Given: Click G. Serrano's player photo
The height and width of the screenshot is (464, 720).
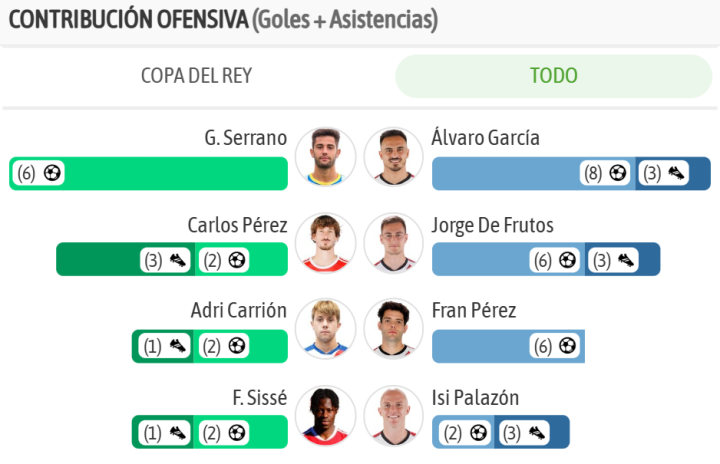Looking at the screenshot, I should 325,158.
